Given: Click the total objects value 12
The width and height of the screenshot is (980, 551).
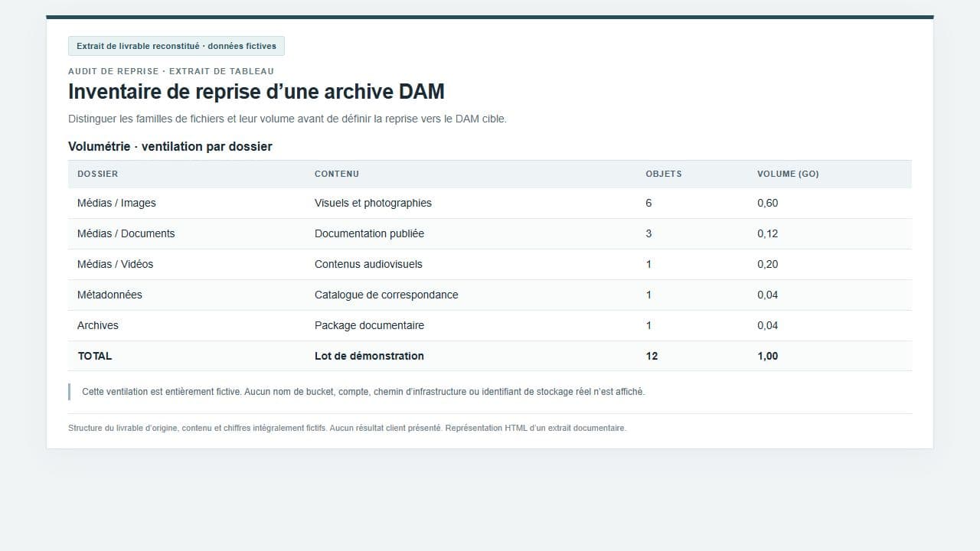Looking at the screenshot, I should click(652, 356).
